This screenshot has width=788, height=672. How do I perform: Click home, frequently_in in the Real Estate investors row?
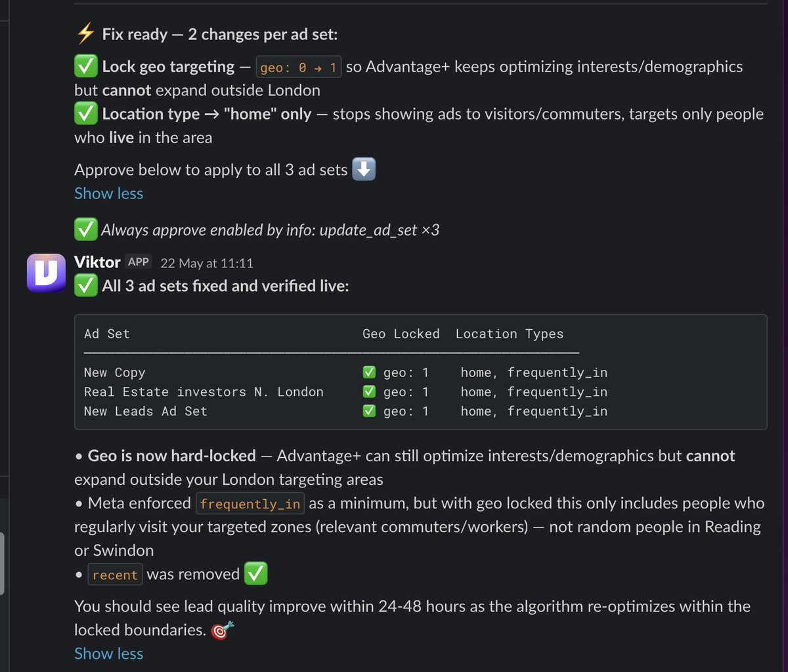click(534, 392)
